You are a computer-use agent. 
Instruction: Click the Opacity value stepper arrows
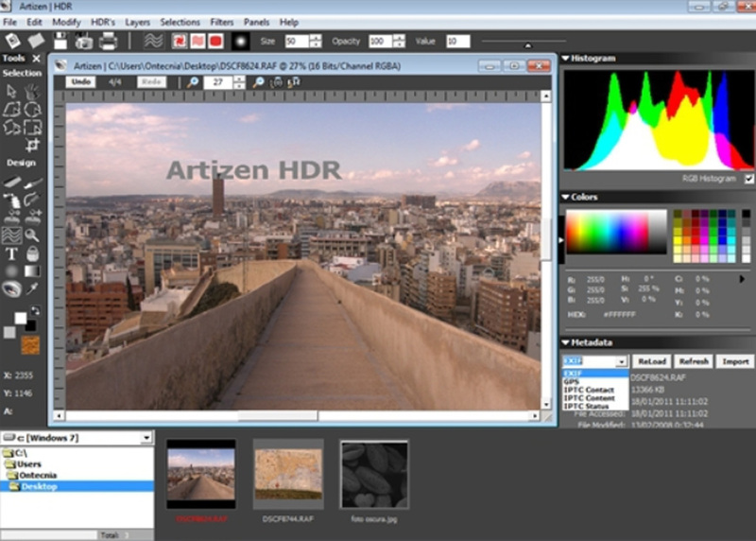point(399,42)
